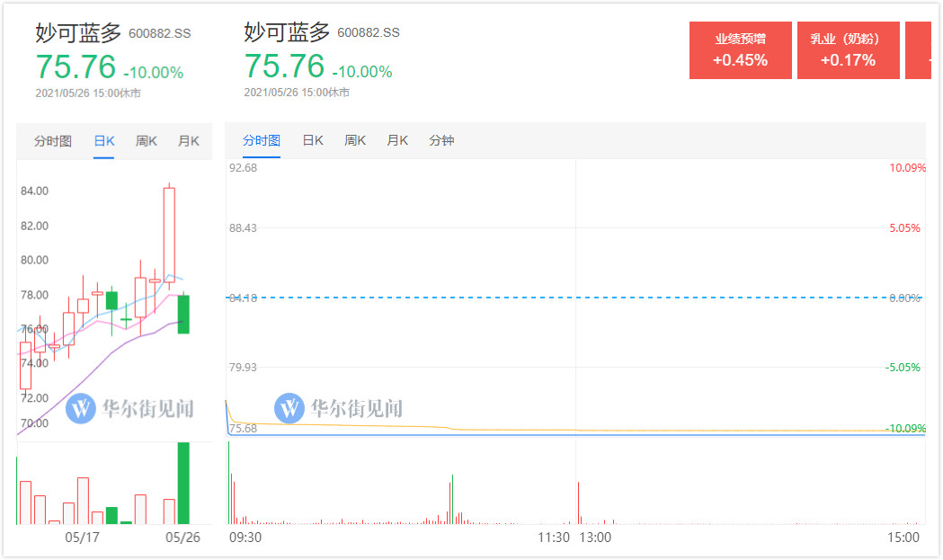
Task: Click the 11:30 time label
Action: point(553,538)
